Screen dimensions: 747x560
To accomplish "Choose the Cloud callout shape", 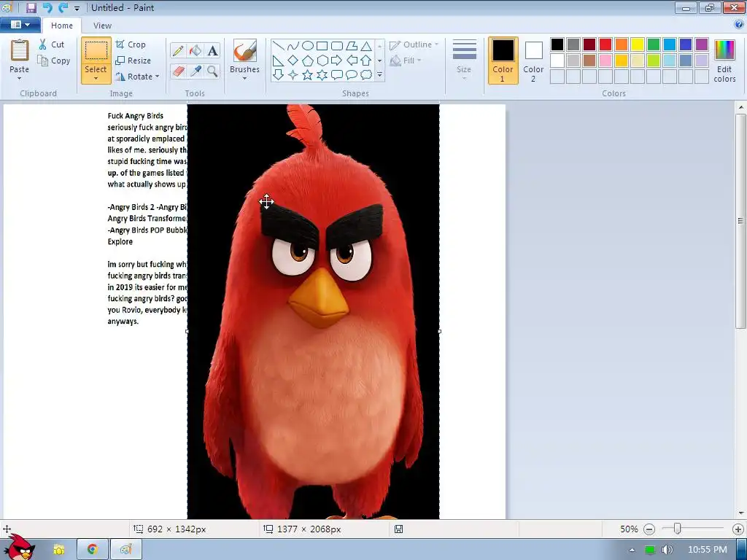I will tap(366, 75).
